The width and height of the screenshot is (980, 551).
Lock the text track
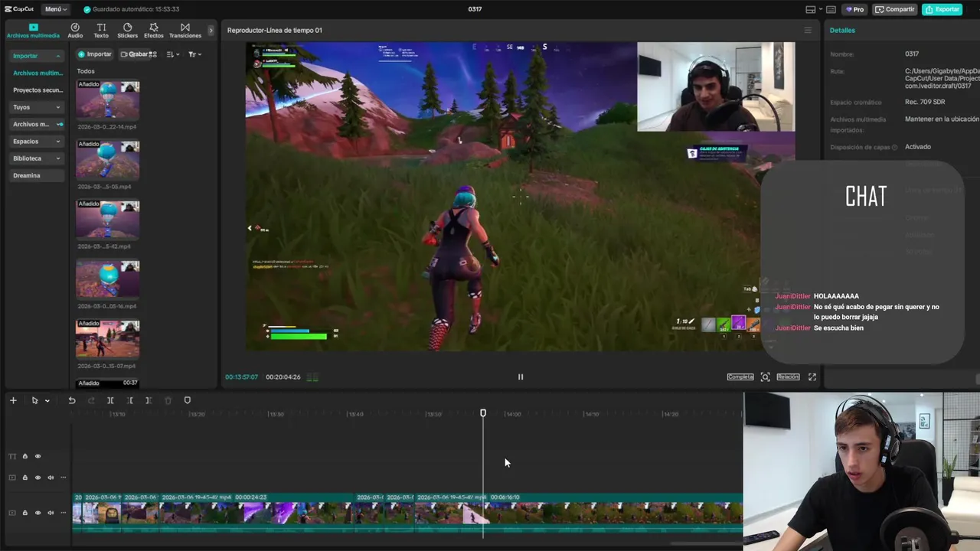(x=24, y=456)
